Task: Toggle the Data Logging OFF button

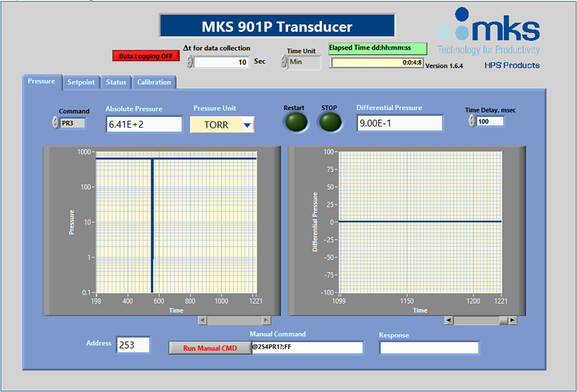Action: point(146,56)
